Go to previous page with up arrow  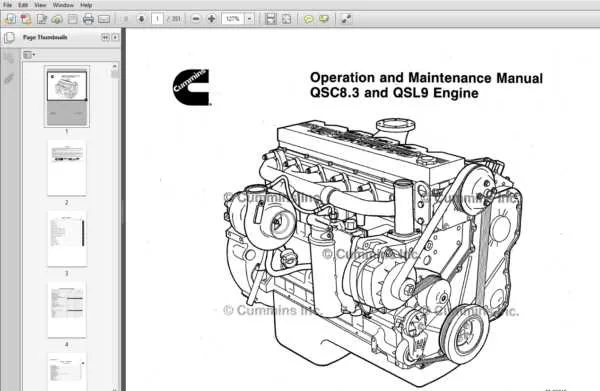126,19
